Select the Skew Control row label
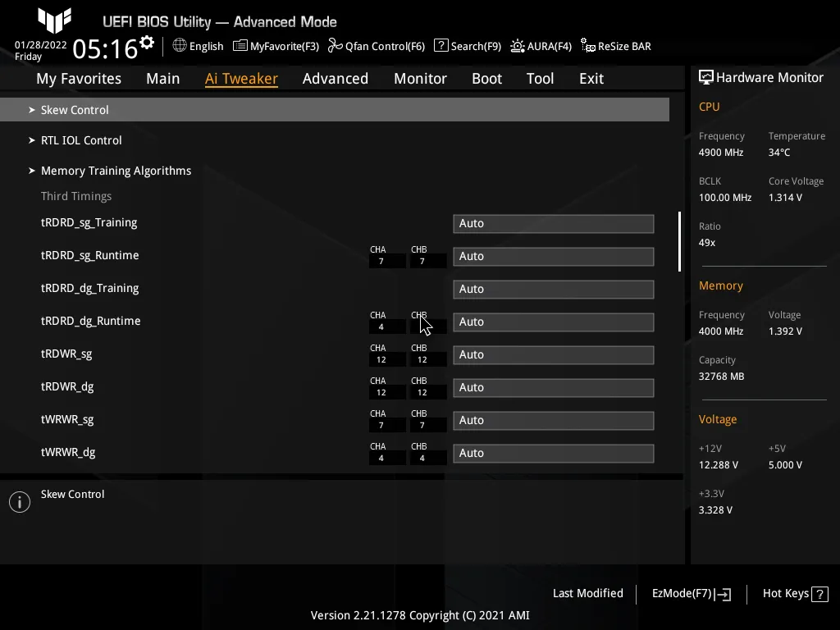The image size is (840, 630). (75, 110)
